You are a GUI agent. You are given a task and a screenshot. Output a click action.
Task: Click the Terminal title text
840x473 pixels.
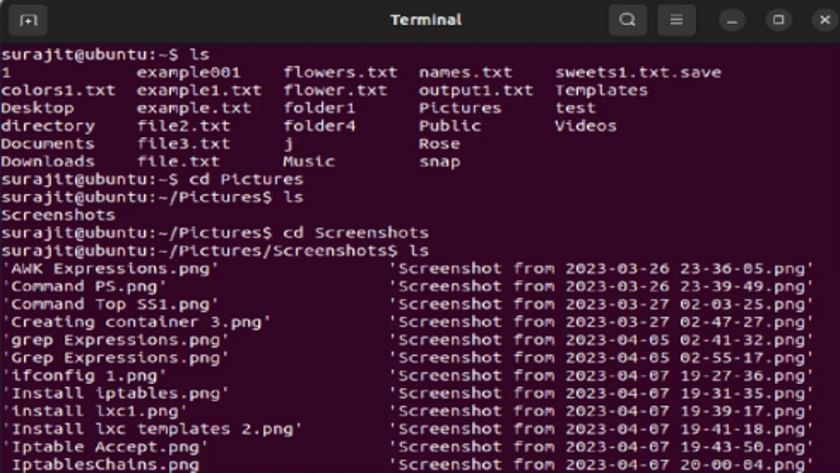coord(426,20)
